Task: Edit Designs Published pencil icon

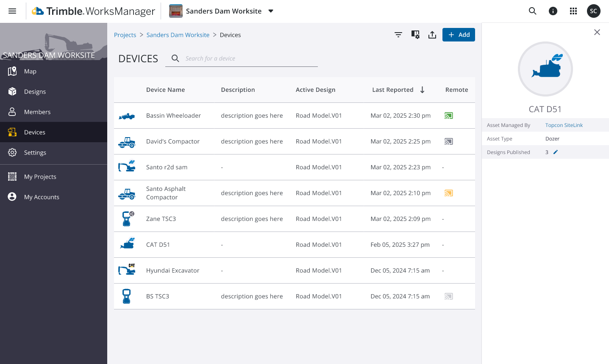Action: [556, 152]
